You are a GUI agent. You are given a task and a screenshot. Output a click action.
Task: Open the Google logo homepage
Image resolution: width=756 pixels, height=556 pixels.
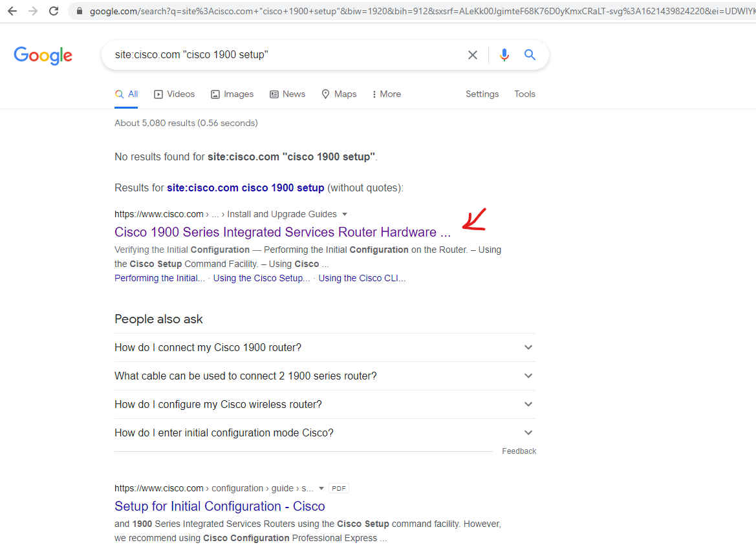click(x=43, y=56)
